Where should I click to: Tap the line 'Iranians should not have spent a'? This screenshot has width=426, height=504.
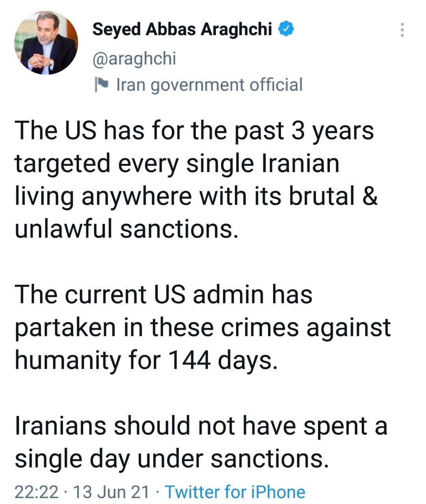(201, 426)
